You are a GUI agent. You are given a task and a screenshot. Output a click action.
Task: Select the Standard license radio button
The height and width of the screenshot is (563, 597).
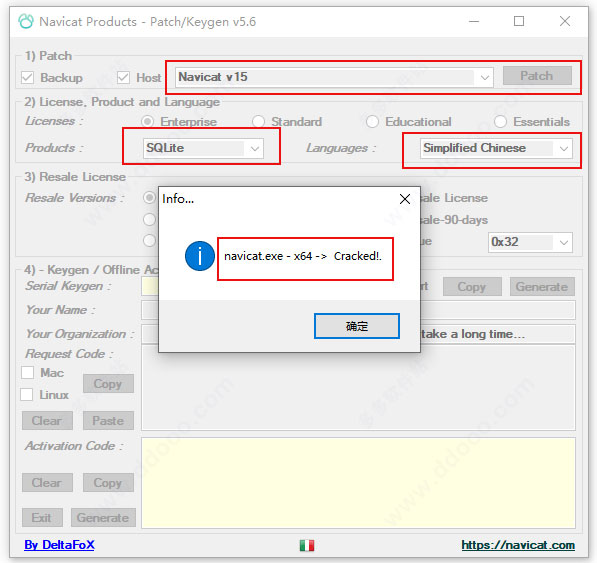(259, 121)
